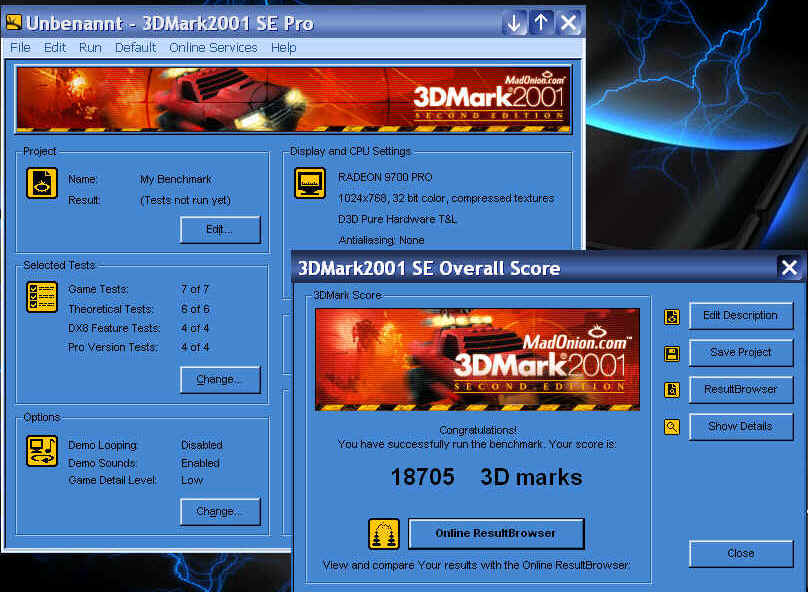Click the 'Enabled' Demo Sounds value
The width and height of the screenshot is (808, 592).
200,463
